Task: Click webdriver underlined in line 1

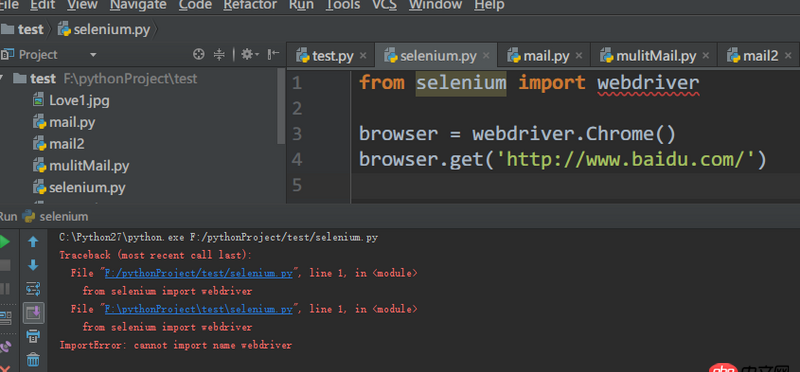Action: (x=648, y=83)
